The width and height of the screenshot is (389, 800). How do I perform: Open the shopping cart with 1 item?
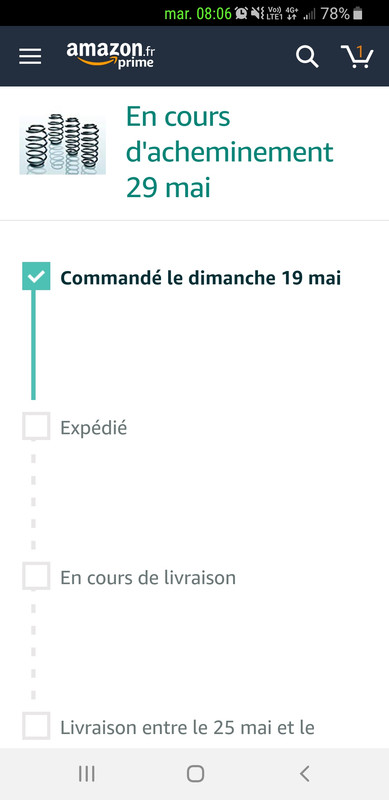pyautogui.click(x=357, y=56)
